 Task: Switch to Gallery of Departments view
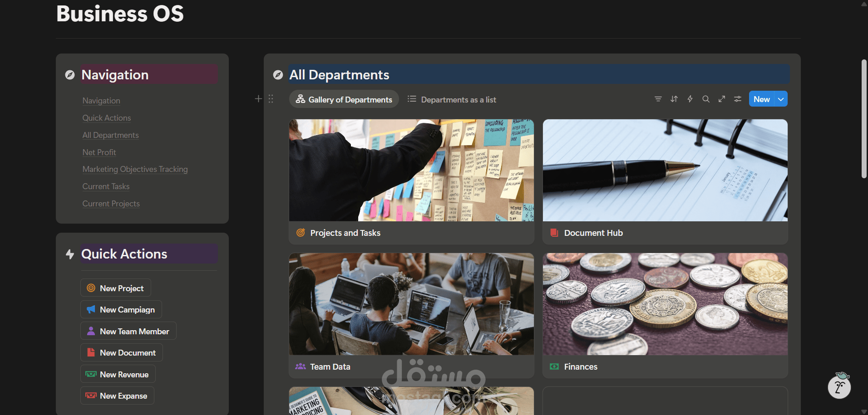(x=344, y=99)
